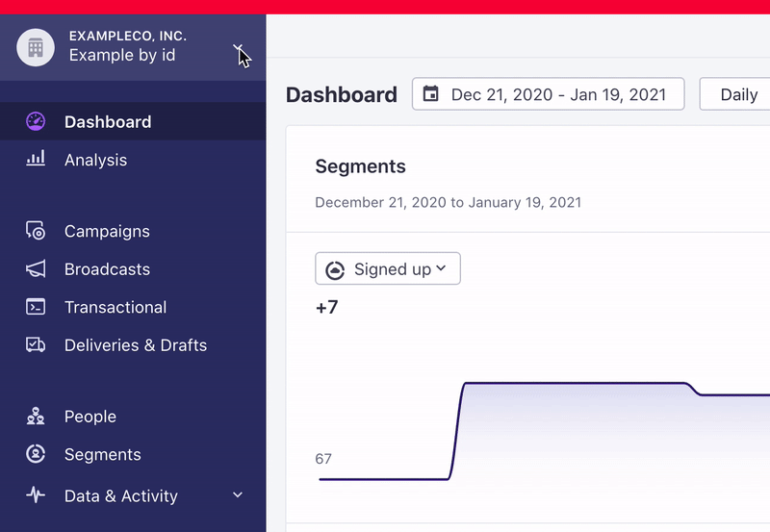Click the Data & Activity pulse icon

click(x=36, y=495)
